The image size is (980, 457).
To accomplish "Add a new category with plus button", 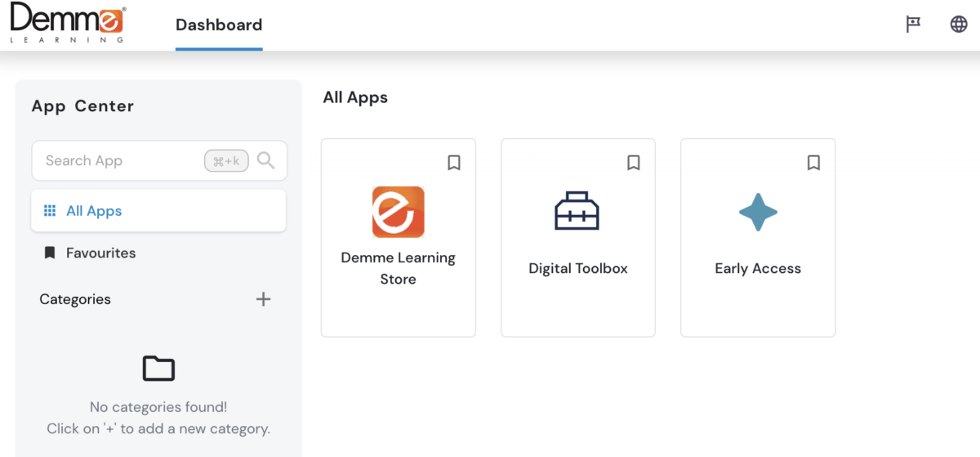I will click(263, 299).
